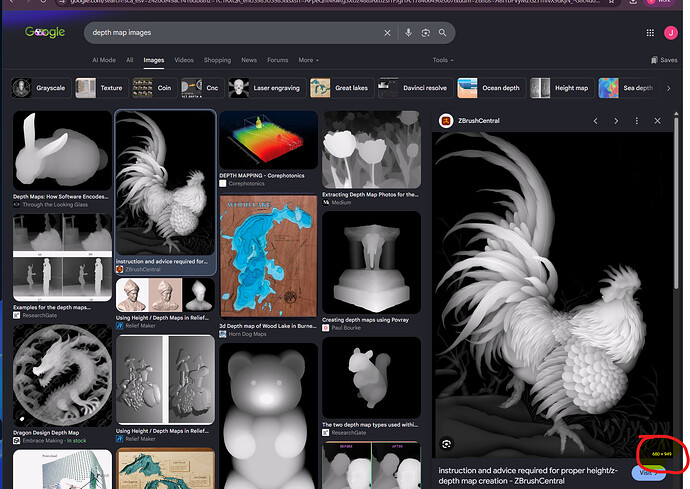690x489 pixels.
Task: Start voice search with microphone icon
Action: click(408, 33)
